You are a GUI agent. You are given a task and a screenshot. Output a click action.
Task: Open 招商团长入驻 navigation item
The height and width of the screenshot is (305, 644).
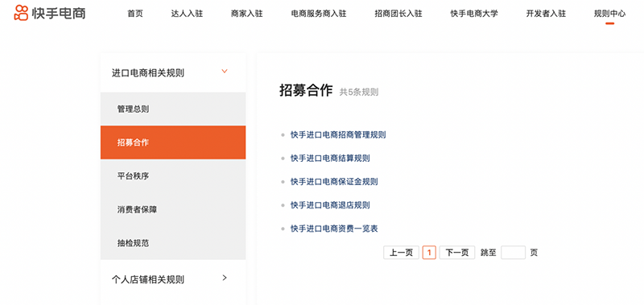[x=398, y=14]
